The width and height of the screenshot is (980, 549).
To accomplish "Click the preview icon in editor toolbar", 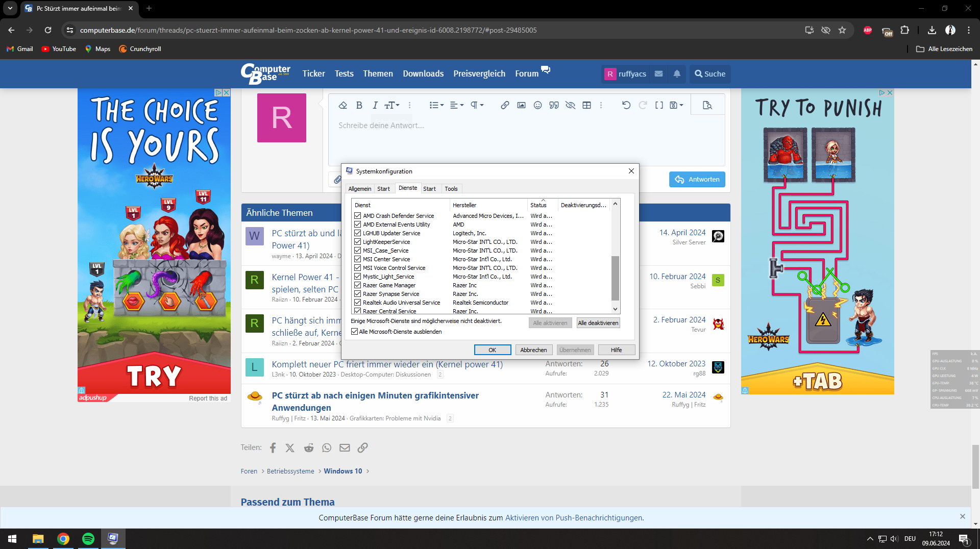I will click(x=707, y=105).
